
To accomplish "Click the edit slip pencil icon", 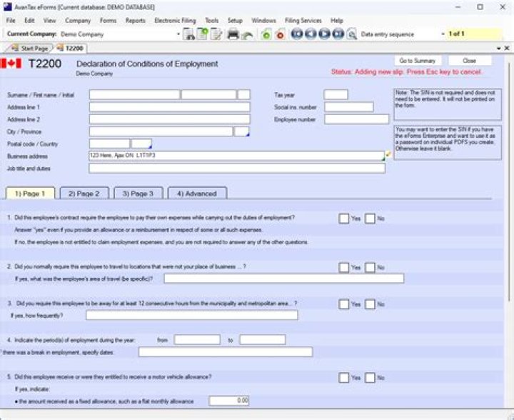I will [x=216, y=34].
